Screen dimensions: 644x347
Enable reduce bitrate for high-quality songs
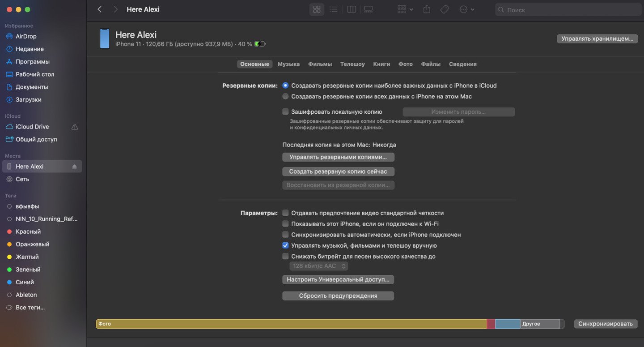[x=285, y=257]
